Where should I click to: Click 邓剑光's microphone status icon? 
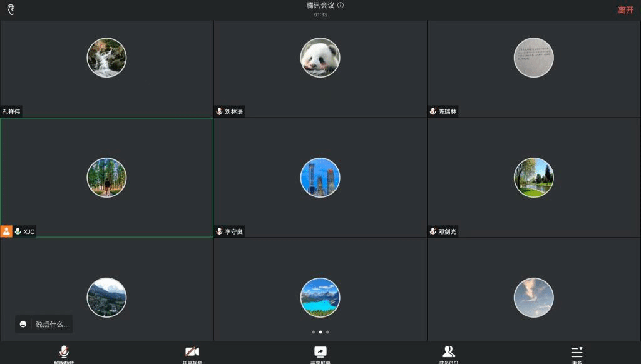click(x=433, y=231)
